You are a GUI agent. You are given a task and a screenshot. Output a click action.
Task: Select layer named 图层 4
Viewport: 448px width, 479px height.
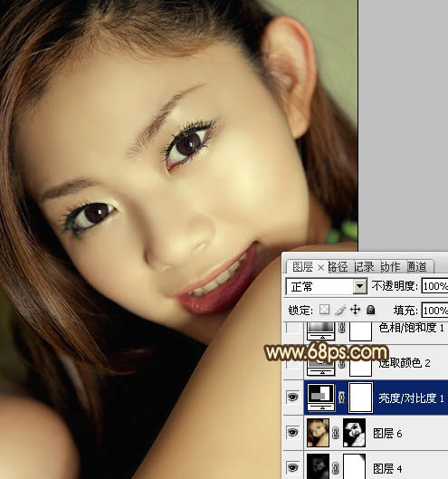tap(387, 468)
